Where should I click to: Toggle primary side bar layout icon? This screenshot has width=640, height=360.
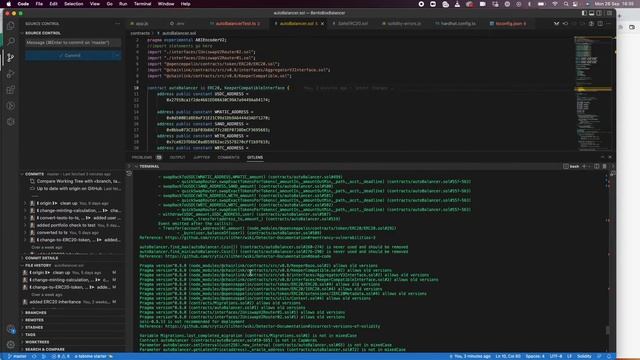[x=584, y=13]
